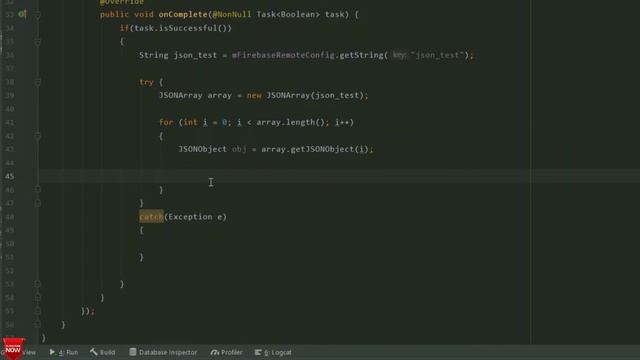This screenshot has width=640, height=360.
Task: Click the public keyword on line 33
Action: pyautogui.click(x=114, y=15)
